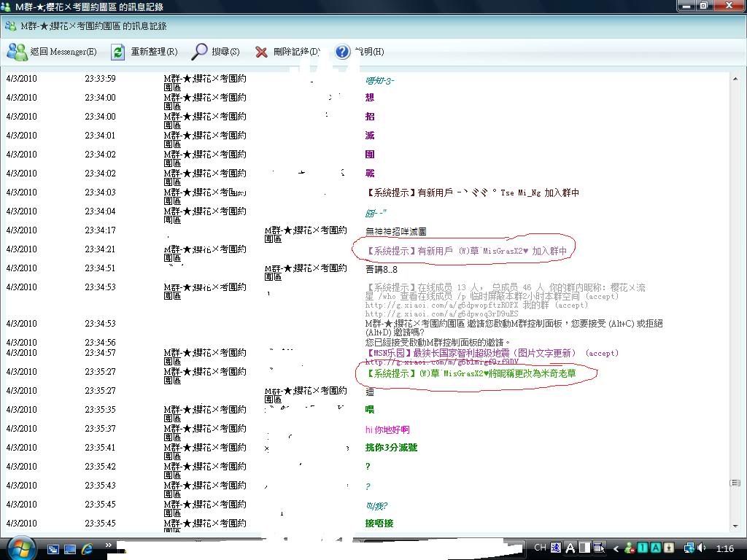This screenshot has width=747, height=560.
Task: Click the taskbar clock showing 1:16
Action: (724, 548)
